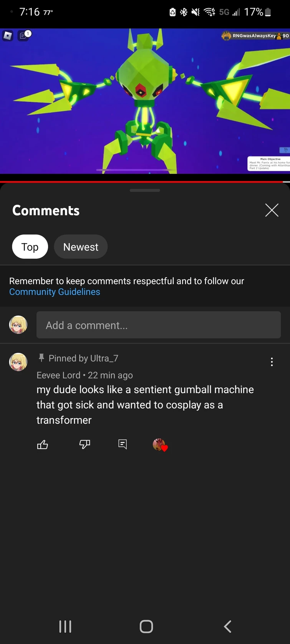The width and height of the screenshot is (290, 644).
Task: Dislike the pinned comment
Action: (x=85, y=444)
